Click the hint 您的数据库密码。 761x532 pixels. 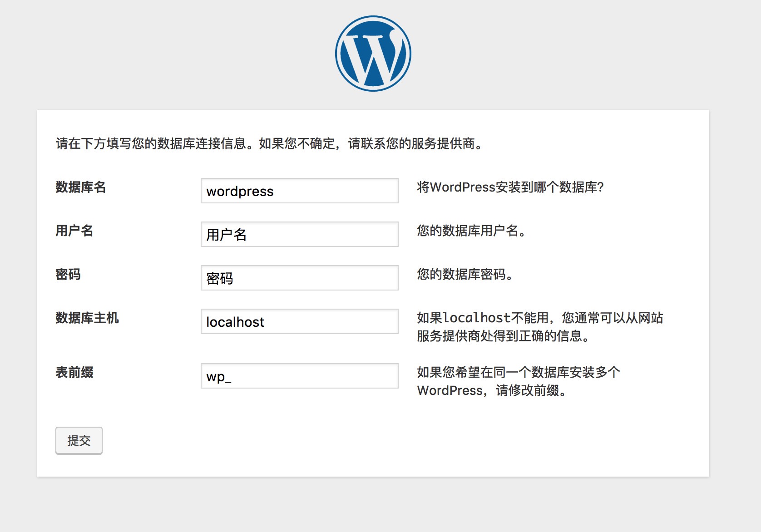point(465,274)
